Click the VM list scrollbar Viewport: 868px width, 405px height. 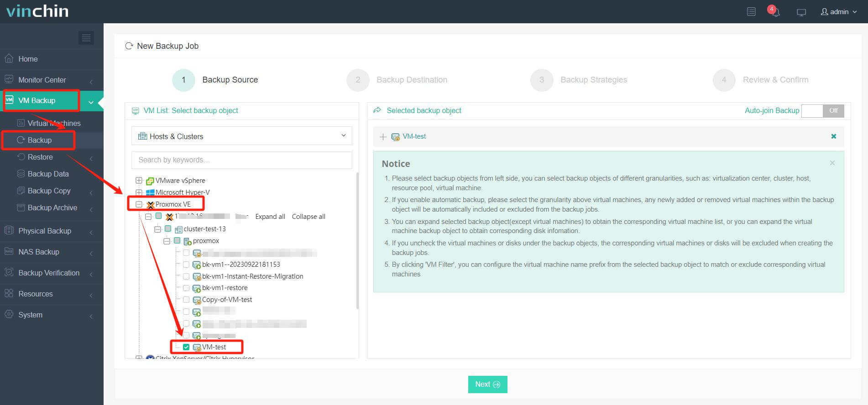point(357,241)
